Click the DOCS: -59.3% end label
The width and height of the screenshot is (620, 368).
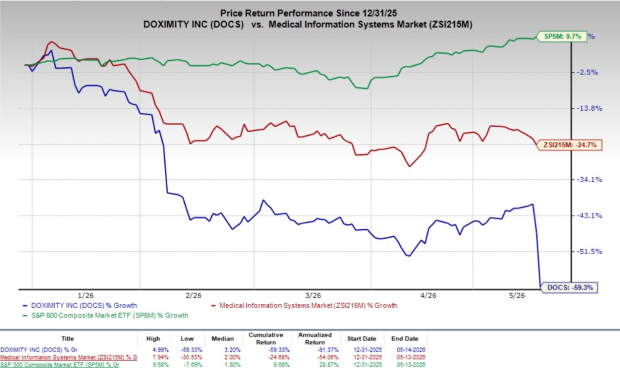click(x=569, y=287)
